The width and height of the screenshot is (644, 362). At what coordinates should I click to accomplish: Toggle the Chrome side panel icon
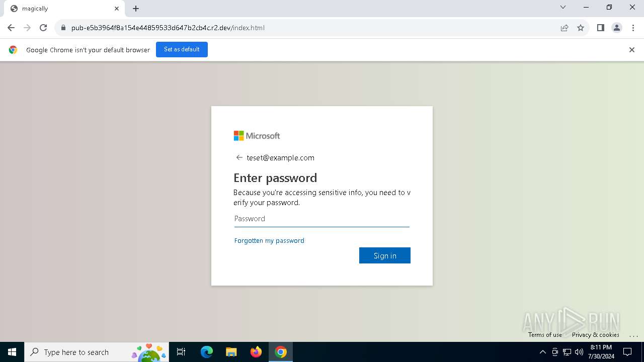[600, 28]
